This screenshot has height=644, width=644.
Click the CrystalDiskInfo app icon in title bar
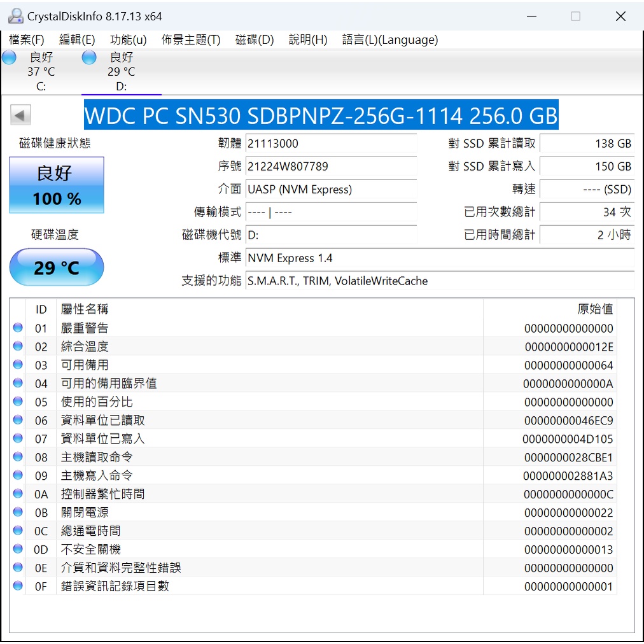pos(15,16)
